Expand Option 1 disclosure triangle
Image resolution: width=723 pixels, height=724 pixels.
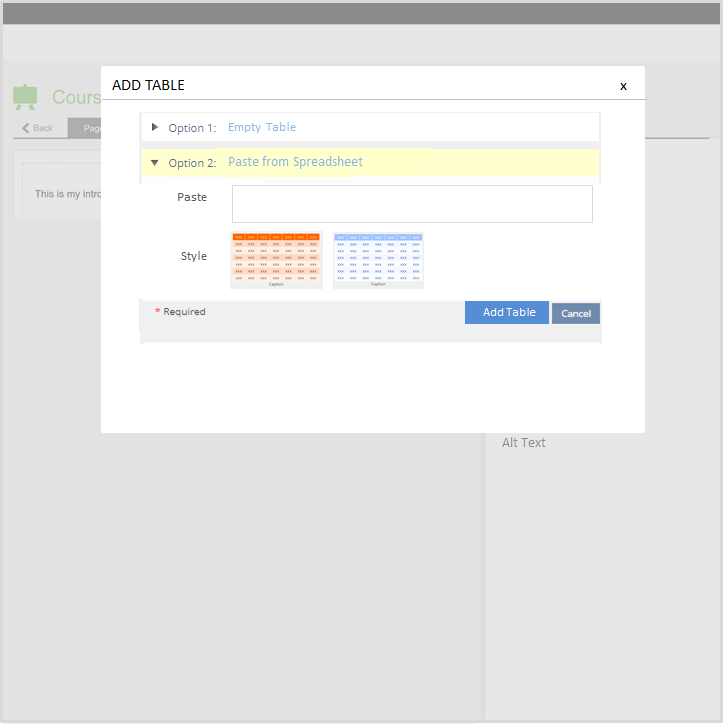155,127
